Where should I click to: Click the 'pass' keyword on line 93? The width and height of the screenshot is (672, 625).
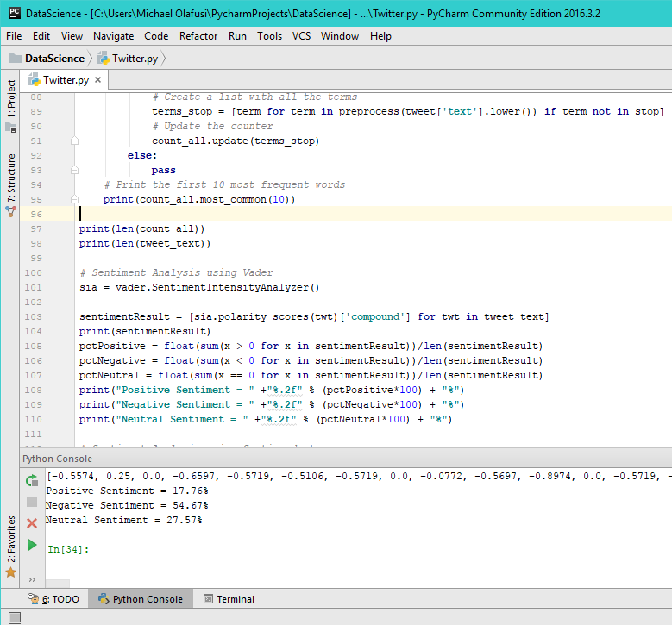(163, 170)
